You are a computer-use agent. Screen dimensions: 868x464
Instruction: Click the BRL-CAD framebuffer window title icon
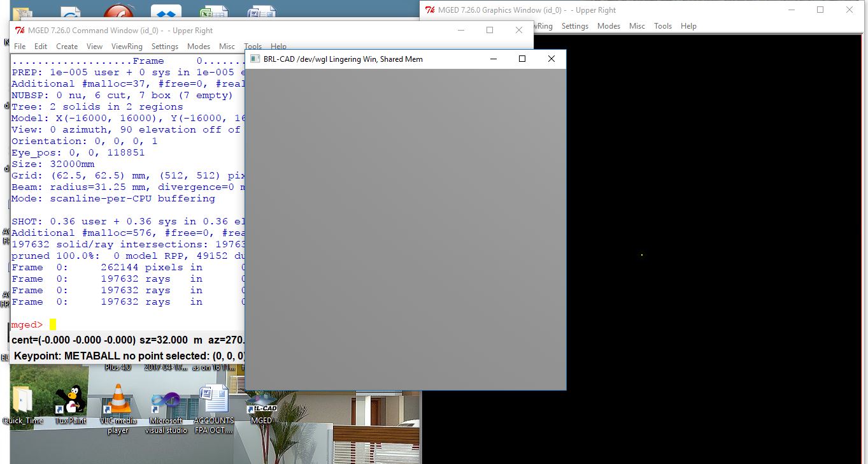click(255, 59)
